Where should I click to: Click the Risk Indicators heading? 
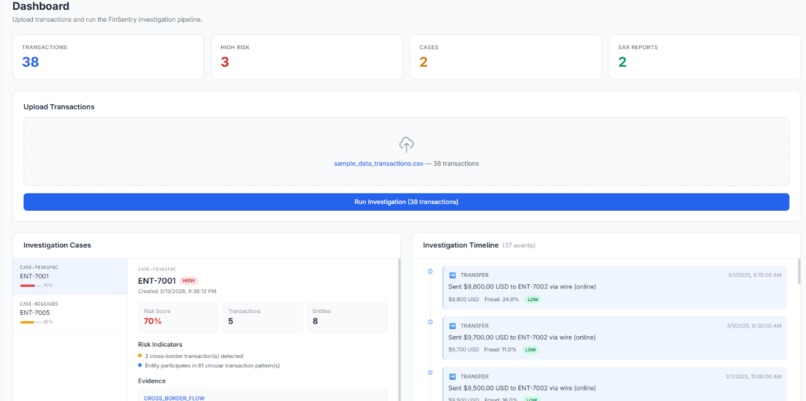click(160, 344)
